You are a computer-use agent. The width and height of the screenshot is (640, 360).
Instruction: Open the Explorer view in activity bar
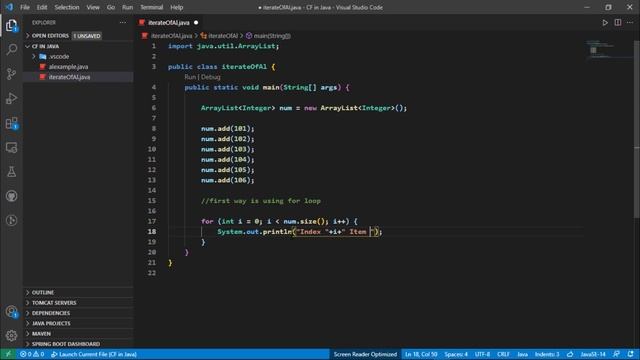pyautogui.click(x=11, y=26)
